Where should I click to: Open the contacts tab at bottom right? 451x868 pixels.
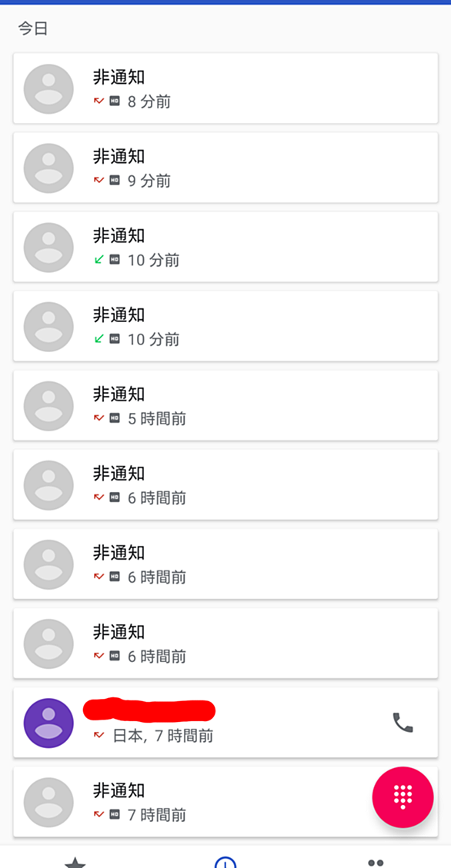(376, 863)
